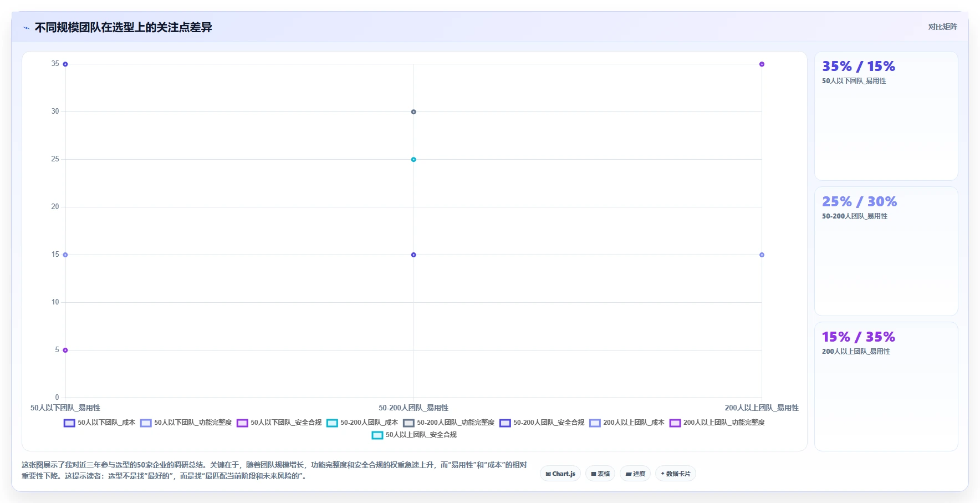Hide the 50-200人团队_功能完整度 legend series

(x=448, y=423)
